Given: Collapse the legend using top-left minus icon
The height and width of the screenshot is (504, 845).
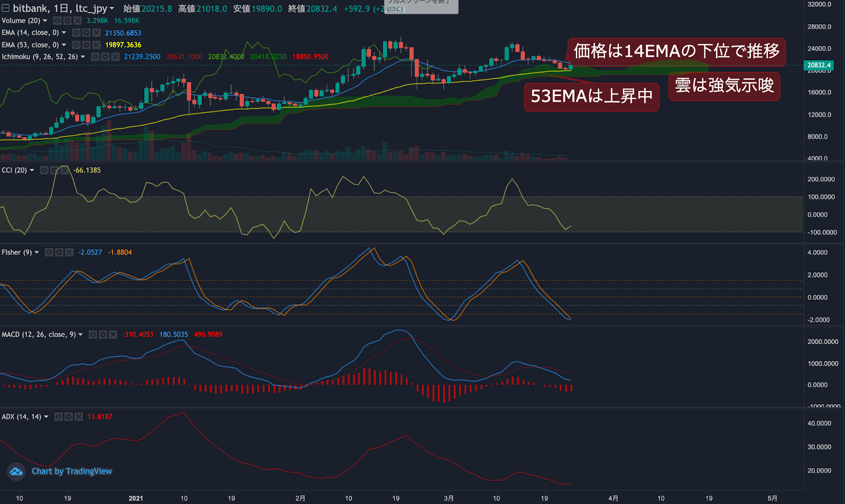Looking at the screenshot, I should pos(5,8).
